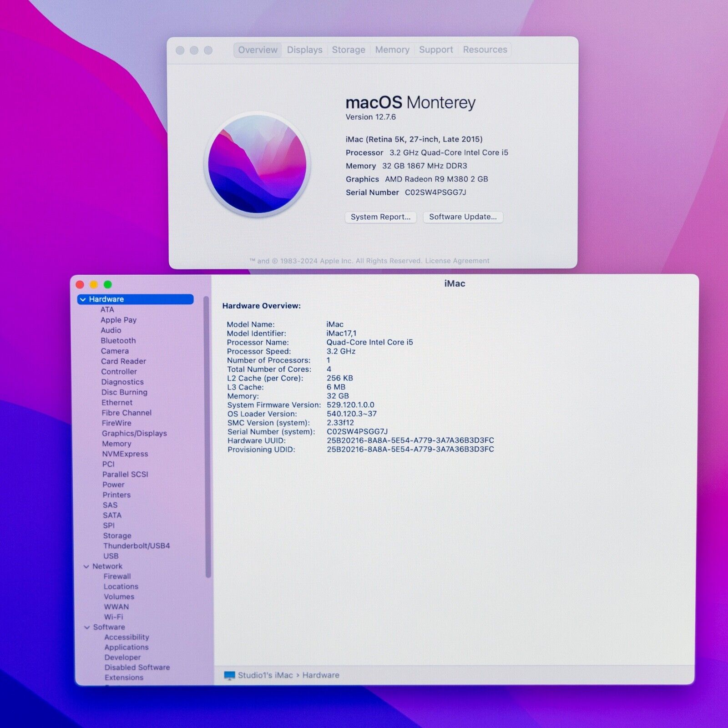Select SPI in the sidebar
The image size is (728, 728).
(x=109, y=526)
